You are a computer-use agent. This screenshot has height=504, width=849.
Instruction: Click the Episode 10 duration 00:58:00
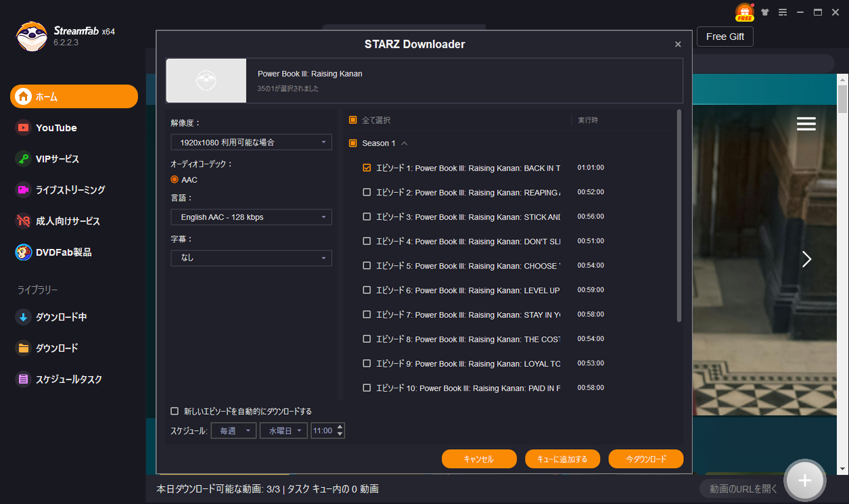[591, 388]
